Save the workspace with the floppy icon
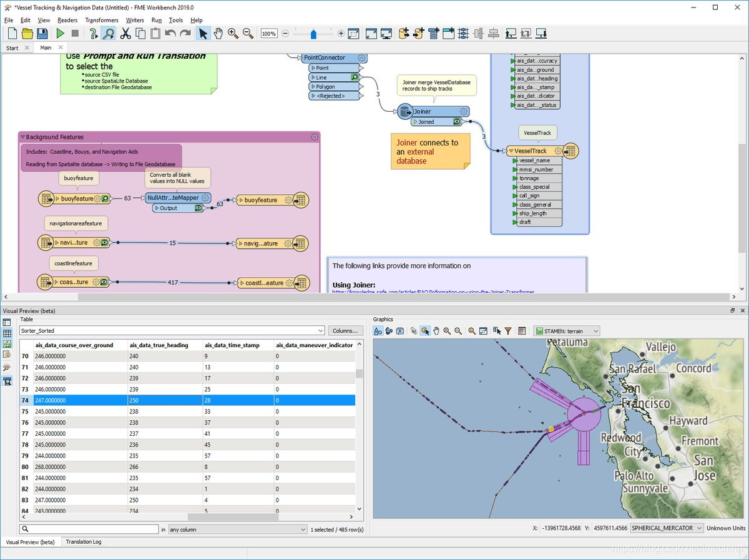Image resolution: width=749 pixels, height=560 pixels. tap(42, 33)
